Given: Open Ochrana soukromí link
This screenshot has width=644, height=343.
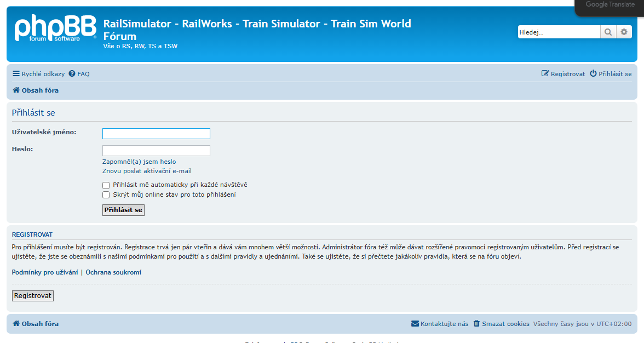Looking at the screenshot, I should (x=113, y=272).
